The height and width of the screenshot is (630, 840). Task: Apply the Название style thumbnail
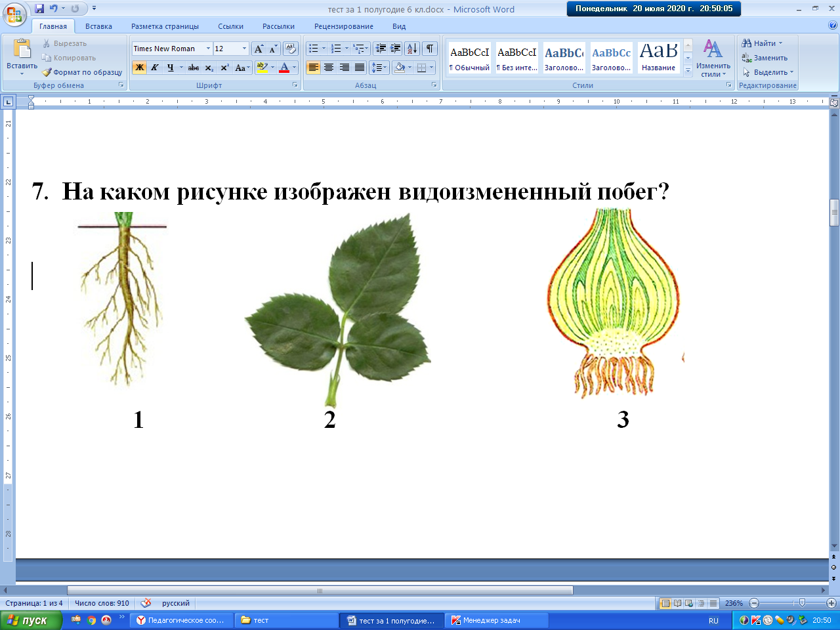click(x=658, y=58)
